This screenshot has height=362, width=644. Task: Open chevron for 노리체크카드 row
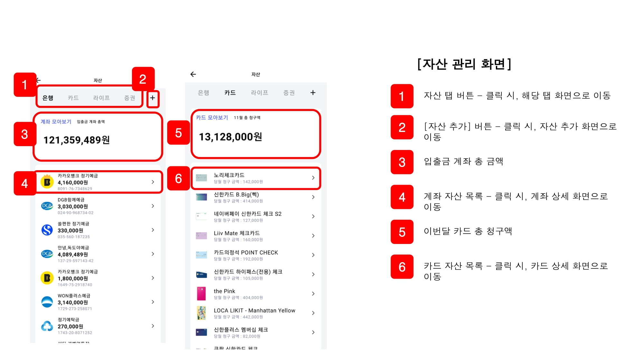click(313, 178)
